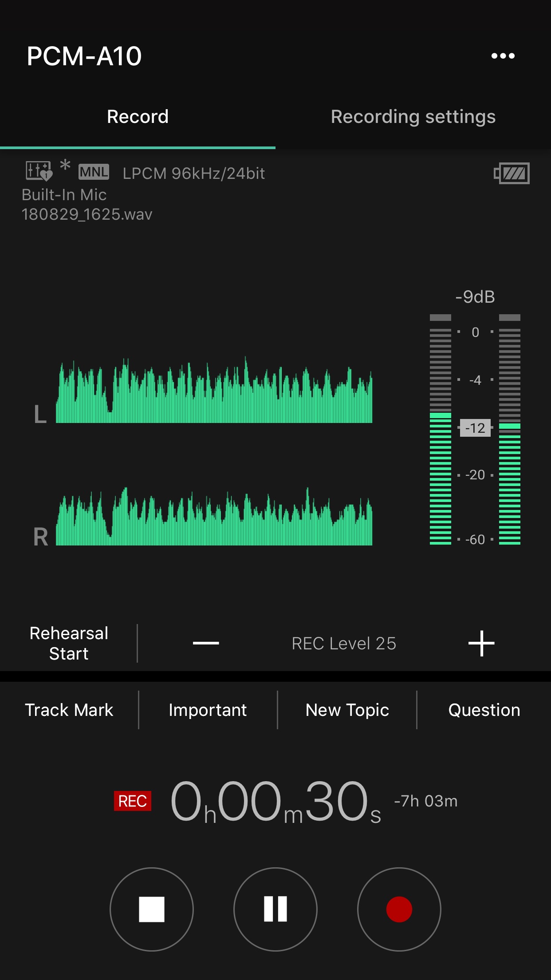Viewport: 551px width, 980px height.
Task: Tap the LPCM 96kHz/24bit format label
Action: (x=193, y=174)
